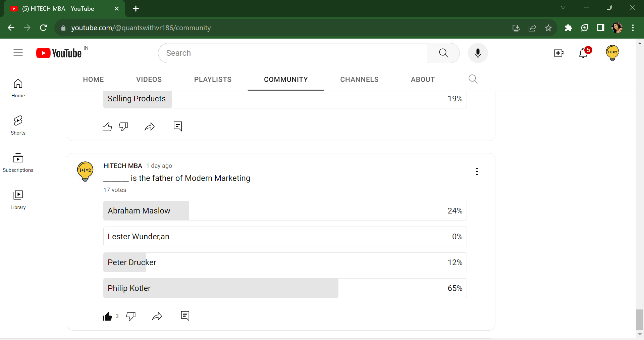
Task: Open the account avatar menu
Action: click(x=612, y=53)
